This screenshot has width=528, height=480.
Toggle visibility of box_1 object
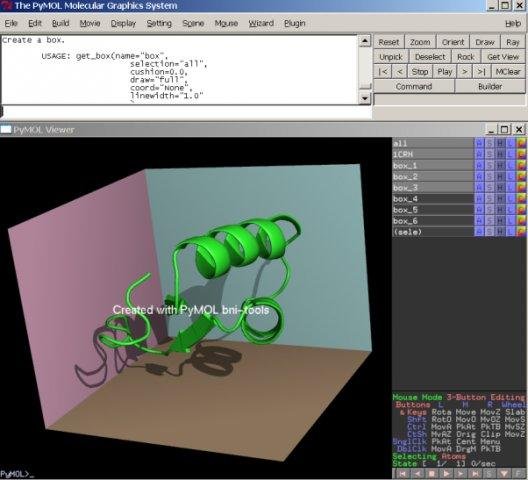433,166
